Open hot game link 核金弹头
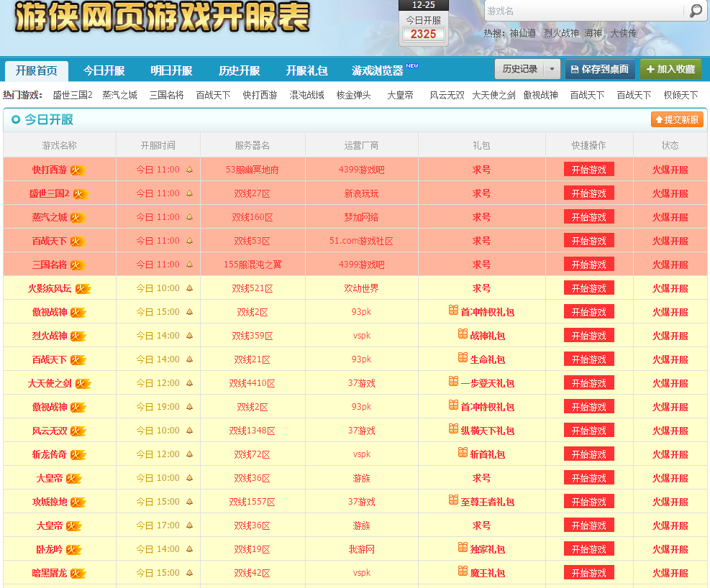This screenshot has width=710, height=588. click(354, 95)
